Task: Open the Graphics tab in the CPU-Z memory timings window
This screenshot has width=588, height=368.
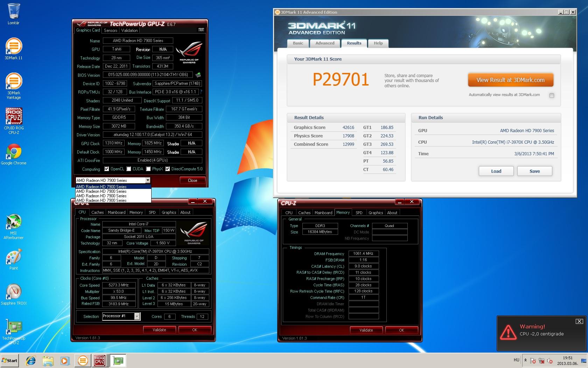Action: click(376, 213)
